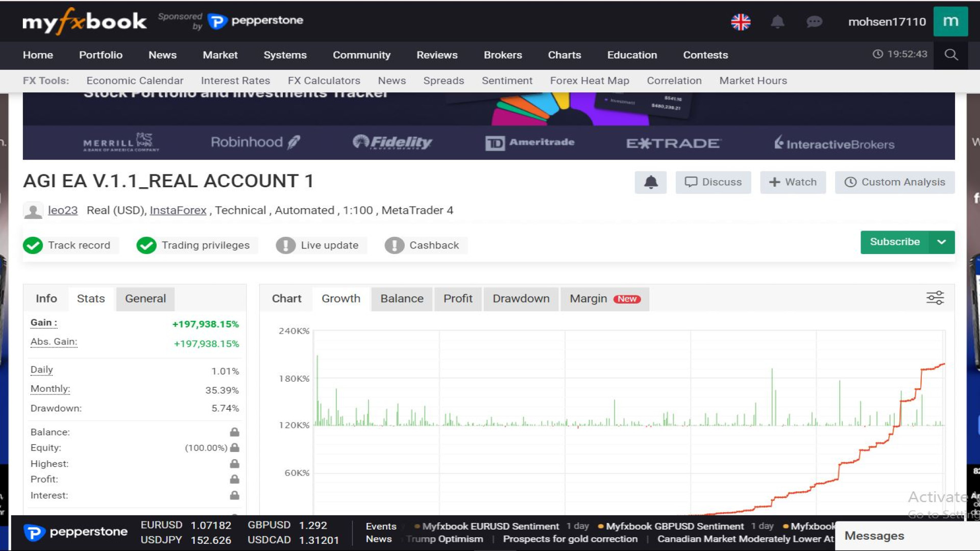Click the E*TRADE logo in banner

(x=674, y=143)
